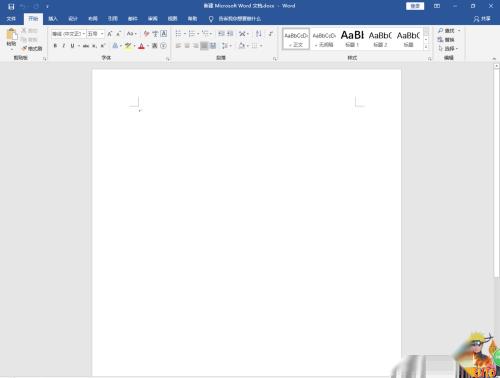Click the enclosed character circle icon
Image resolution: width=500 pixels, height=378 pixels.
(x=163, y=46)
